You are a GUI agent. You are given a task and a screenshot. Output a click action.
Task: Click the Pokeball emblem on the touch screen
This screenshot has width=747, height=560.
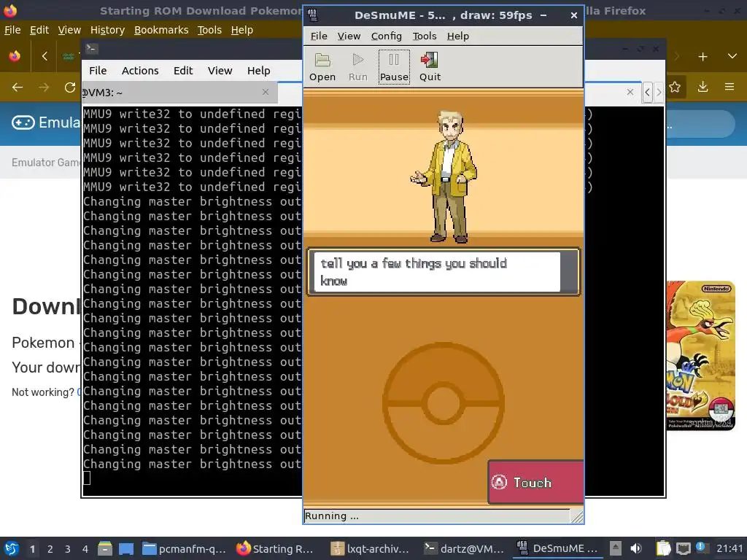pyautogui.click(x=443, y=402)
